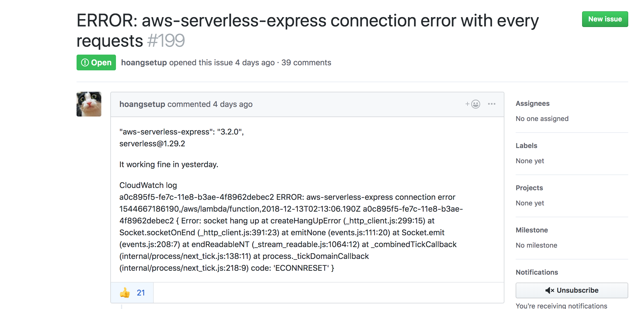Click the 39 comments count

(306, 62)
